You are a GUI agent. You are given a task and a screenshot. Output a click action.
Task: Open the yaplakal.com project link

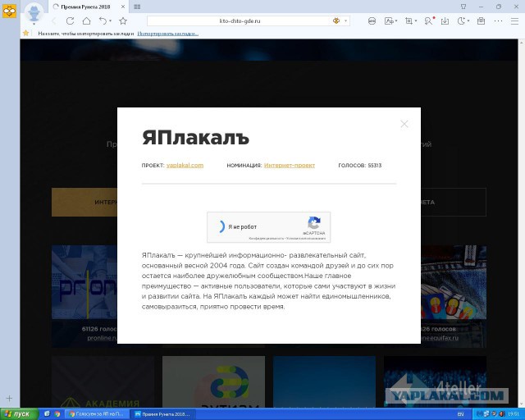pyautogui.click(x=185, y=165)
